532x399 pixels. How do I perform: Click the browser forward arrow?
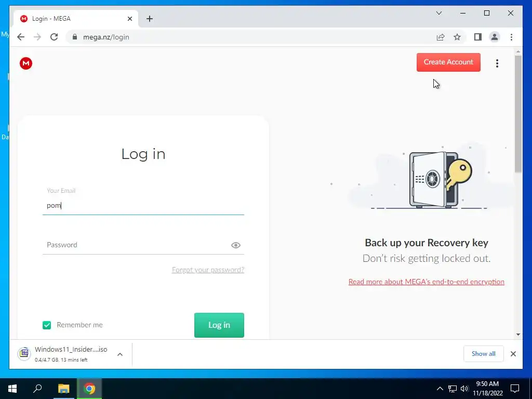(37, 37)
